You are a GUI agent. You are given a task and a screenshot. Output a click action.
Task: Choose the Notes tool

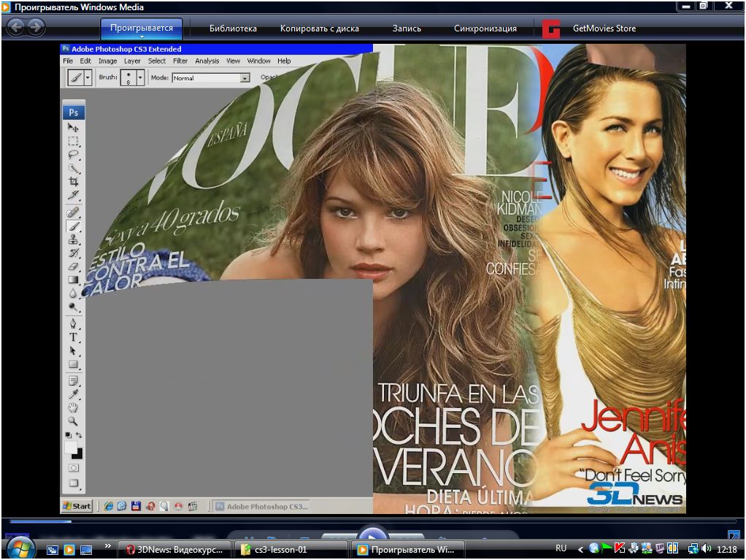[73, 380]
